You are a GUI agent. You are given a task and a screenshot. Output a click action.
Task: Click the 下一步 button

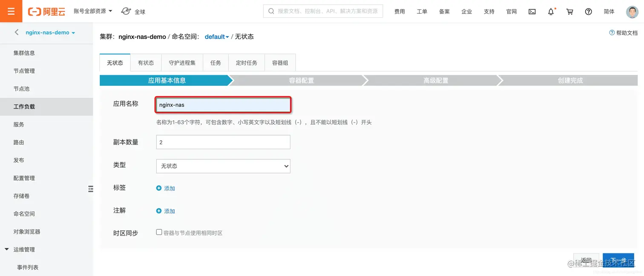click(x=618, y=260)
